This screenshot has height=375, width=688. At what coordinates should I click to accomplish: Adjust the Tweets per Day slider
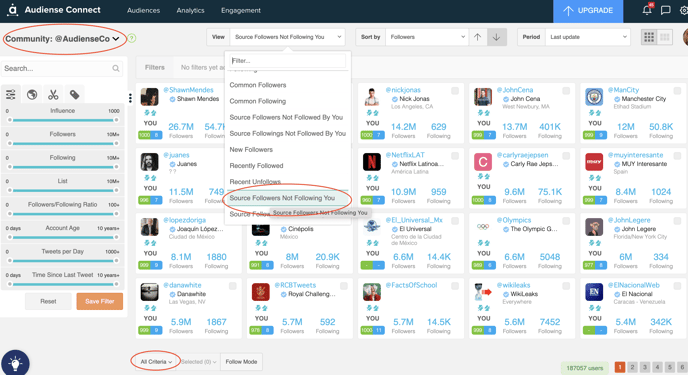63,261
